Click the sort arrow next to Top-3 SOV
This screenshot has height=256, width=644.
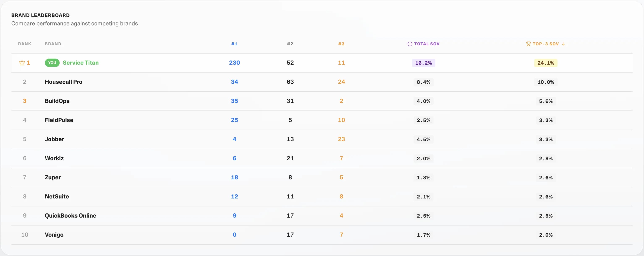(x=563, y=44)
